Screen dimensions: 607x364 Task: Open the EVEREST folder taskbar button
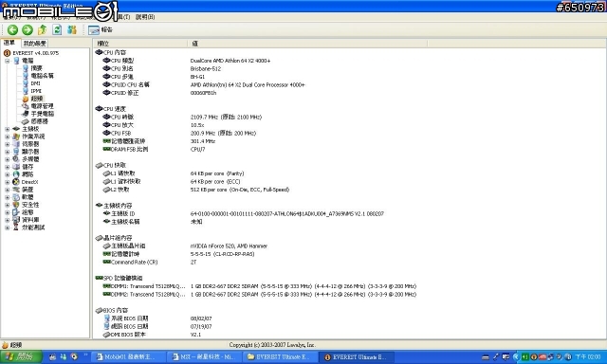coord(279,356)
